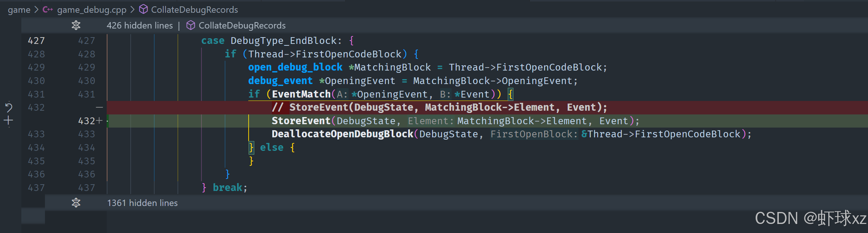Click CollateDebugRecords link in the hidden-lines bar

click(x=242, y=25)
